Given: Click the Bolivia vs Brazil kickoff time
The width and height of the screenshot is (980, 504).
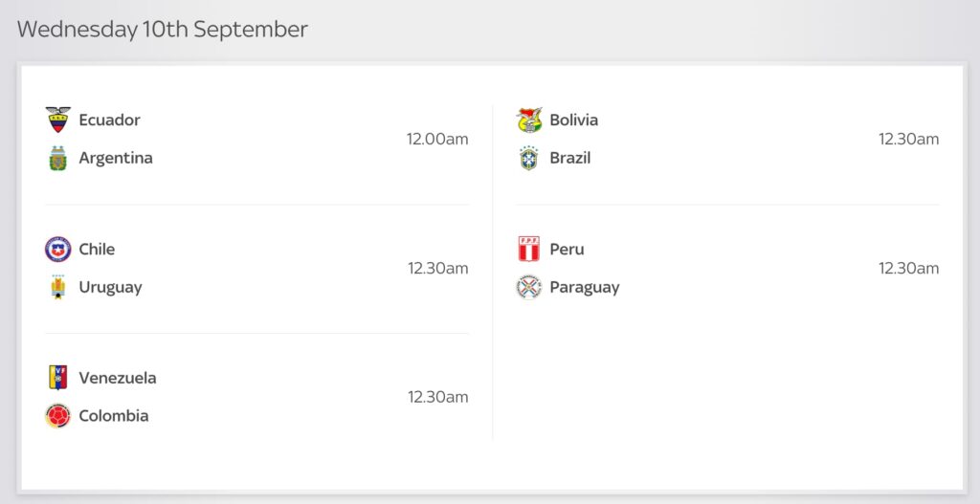Looking at the screenshot, I should pyautogui.click(x=908, y=140).
